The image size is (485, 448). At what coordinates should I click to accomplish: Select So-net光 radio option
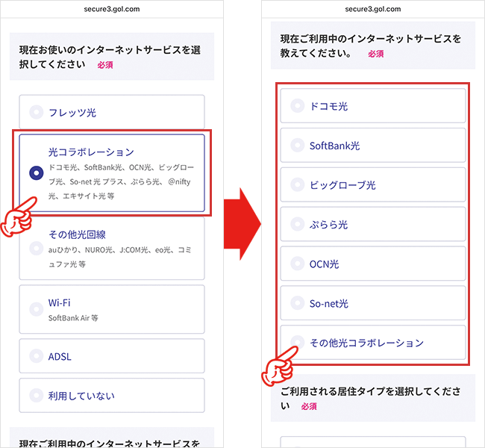(373, 303)
